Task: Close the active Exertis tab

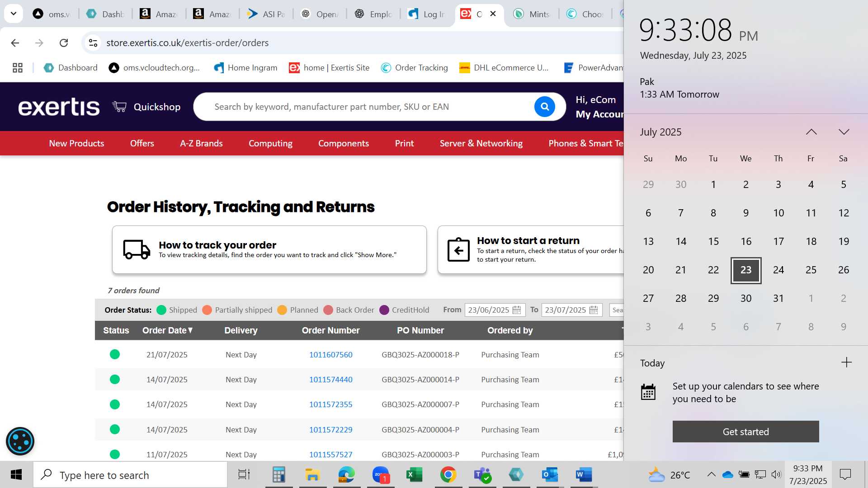Action: [x=493, y=14]
